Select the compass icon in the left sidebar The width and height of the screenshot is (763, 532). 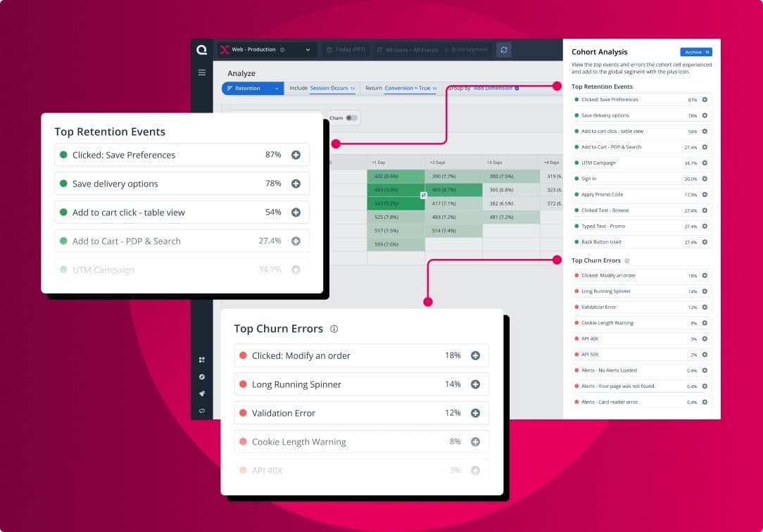202,376
